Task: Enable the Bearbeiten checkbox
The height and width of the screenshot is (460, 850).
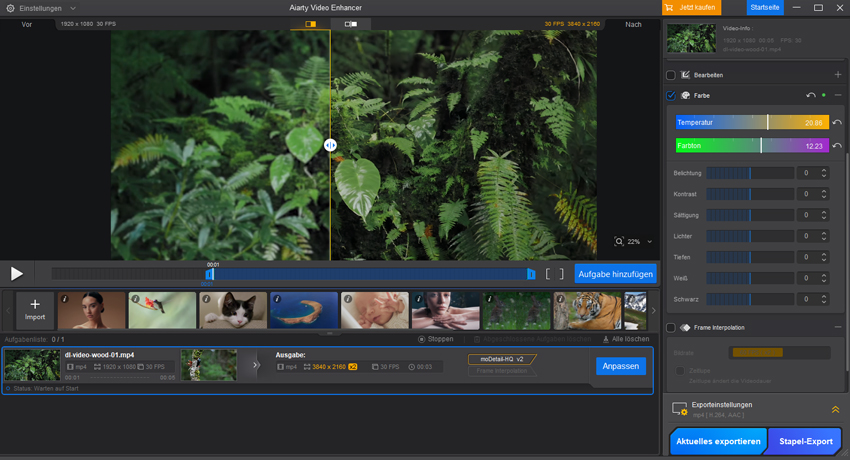Action: point(671,75)
